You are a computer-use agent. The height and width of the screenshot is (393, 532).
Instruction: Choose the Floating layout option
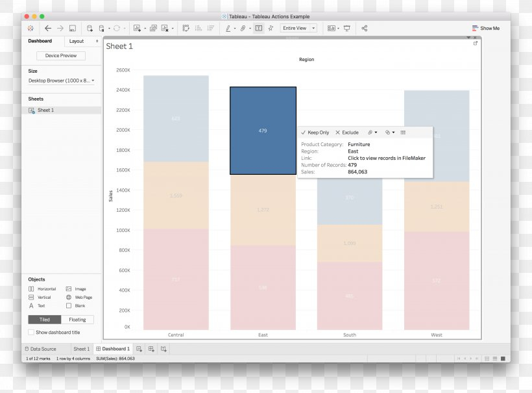77,320
